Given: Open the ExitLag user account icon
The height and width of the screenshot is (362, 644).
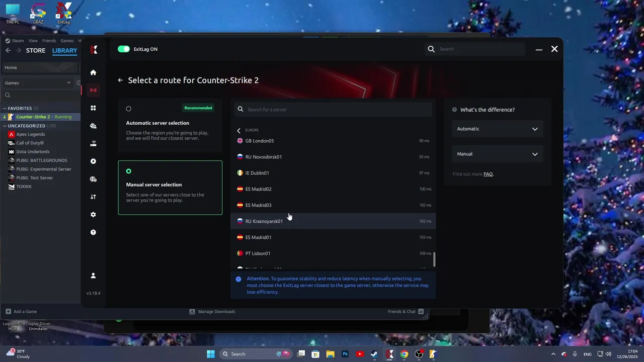Looking at the screenshot, I should click(93, 276).
